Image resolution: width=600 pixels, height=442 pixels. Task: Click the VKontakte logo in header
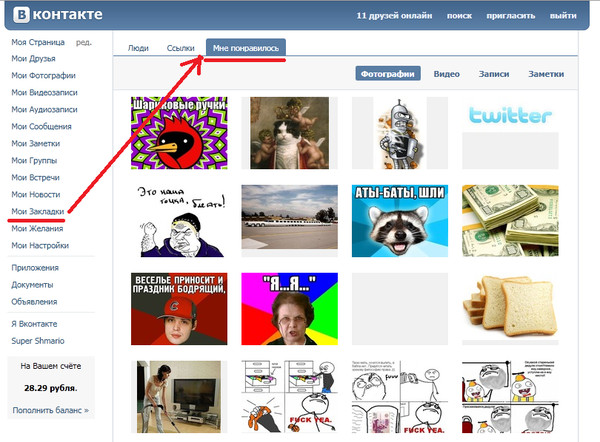[x=58, y=15]
